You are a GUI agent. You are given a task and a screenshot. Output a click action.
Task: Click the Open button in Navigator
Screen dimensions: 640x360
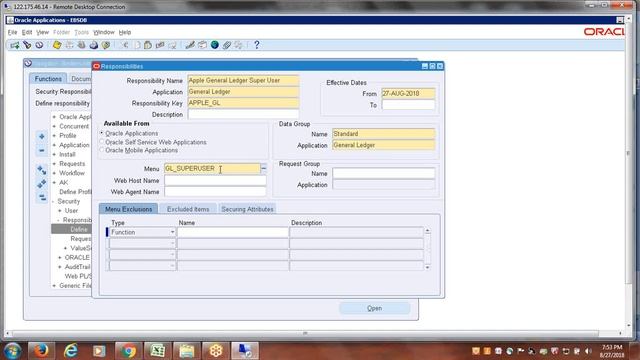374,308
